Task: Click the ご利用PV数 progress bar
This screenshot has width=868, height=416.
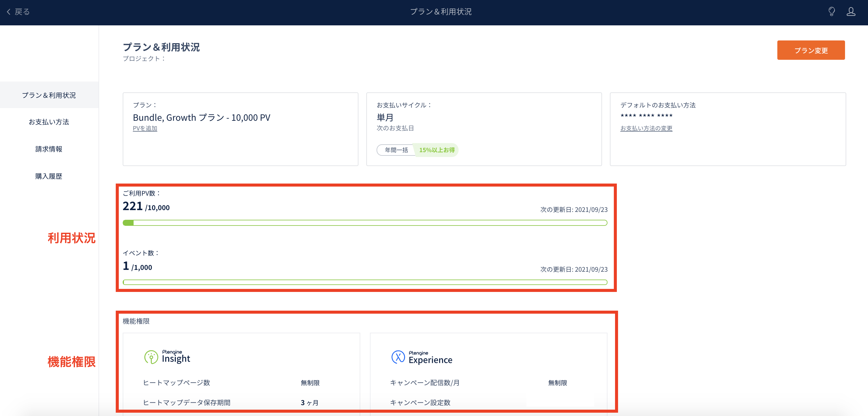Action: (365, 223)
